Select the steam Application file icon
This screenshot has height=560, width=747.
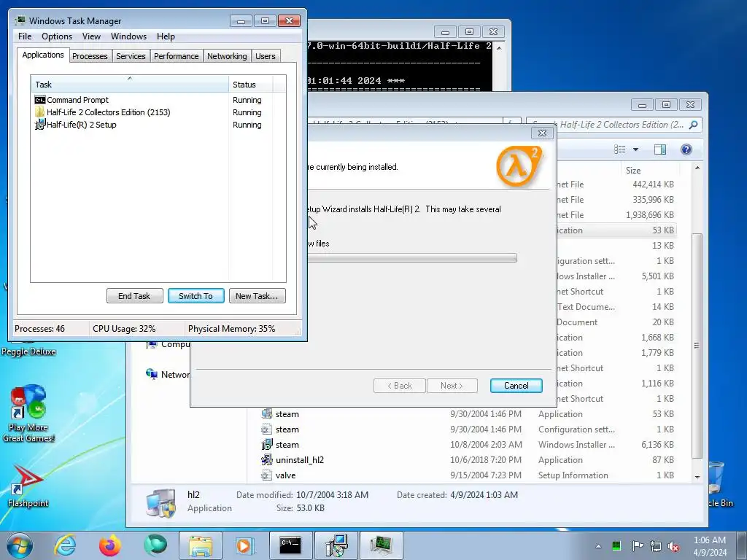[x=267, y=414]
